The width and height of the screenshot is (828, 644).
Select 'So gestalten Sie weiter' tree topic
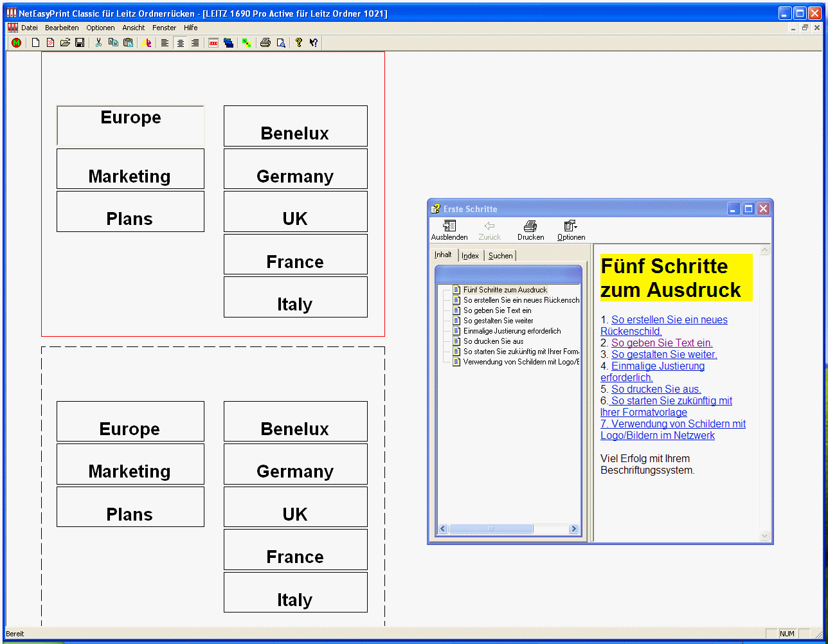pyautogui.click(x=498, y=321)
